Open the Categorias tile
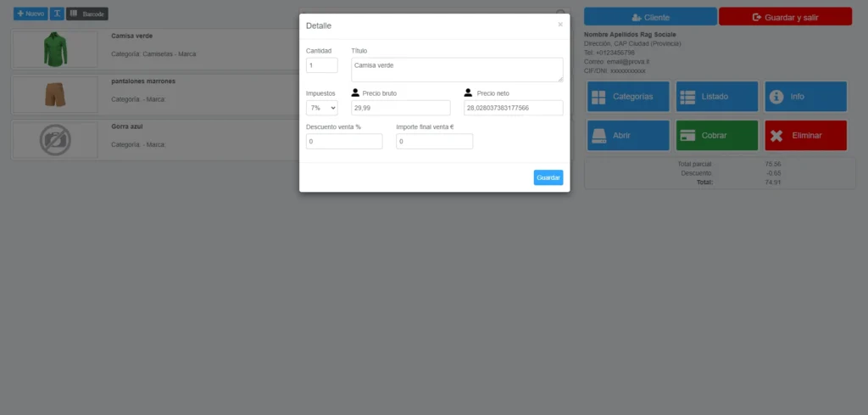Screen dimensions: 868x415 (x=628, y=97)
